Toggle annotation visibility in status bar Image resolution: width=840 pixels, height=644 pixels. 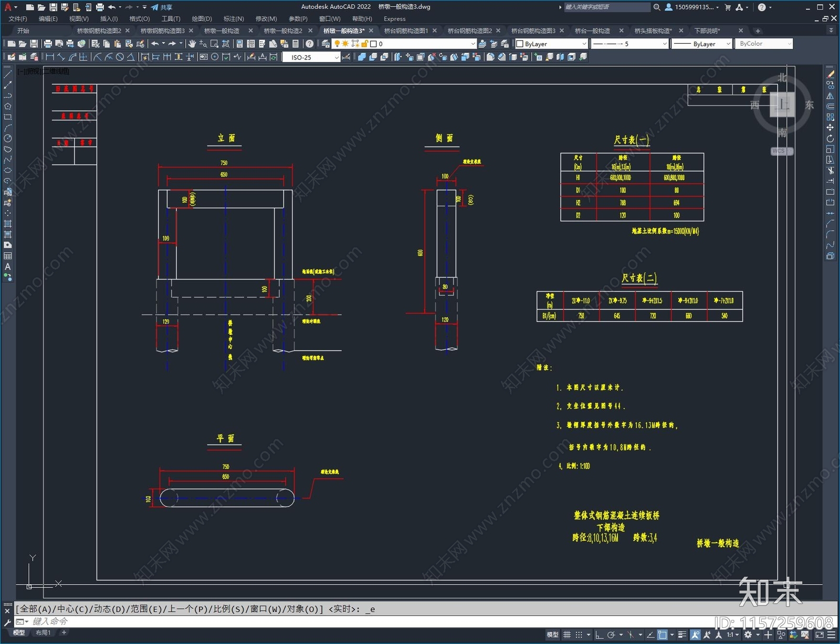click(696, 635)
